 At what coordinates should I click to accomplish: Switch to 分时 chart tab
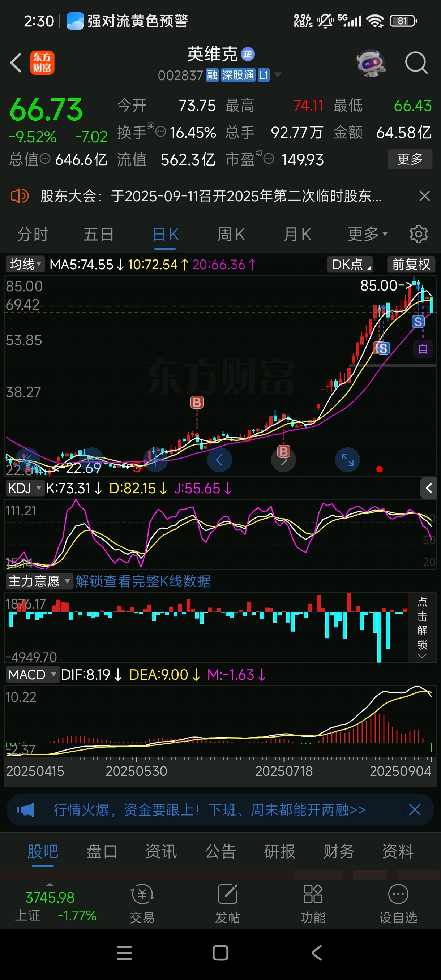(x=33, y=235)
